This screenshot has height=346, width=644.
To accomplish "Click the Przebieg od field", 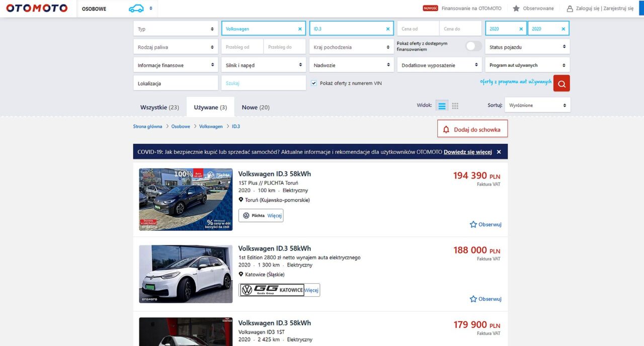I will (242, 47).
